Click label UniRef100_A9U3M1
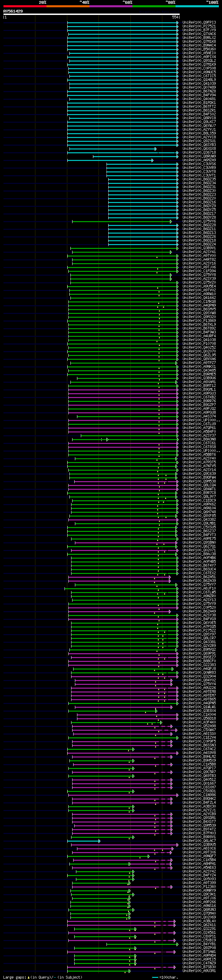 click(199, 971)
